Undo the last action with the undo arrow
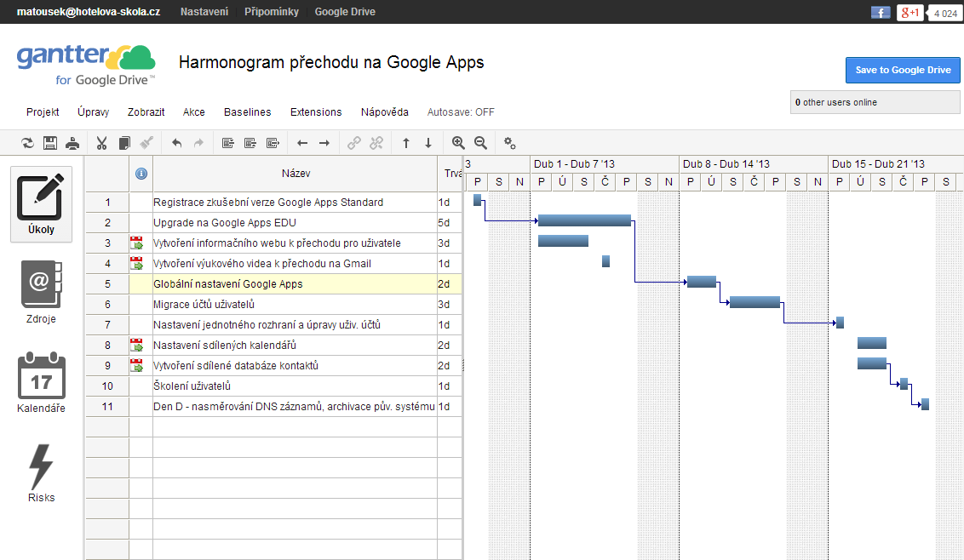This screenshot has width=964, height=560. point(176,143)
